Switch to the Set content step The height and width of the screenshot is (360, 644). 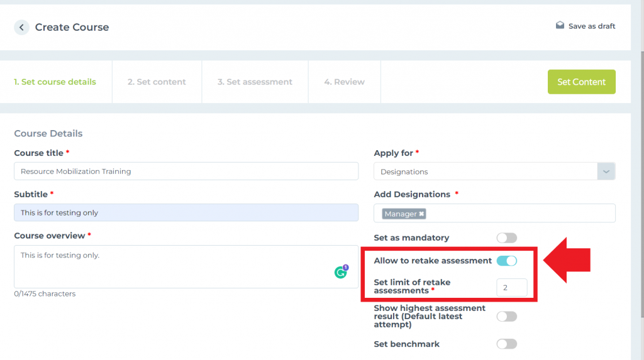[x=157, y=82]
